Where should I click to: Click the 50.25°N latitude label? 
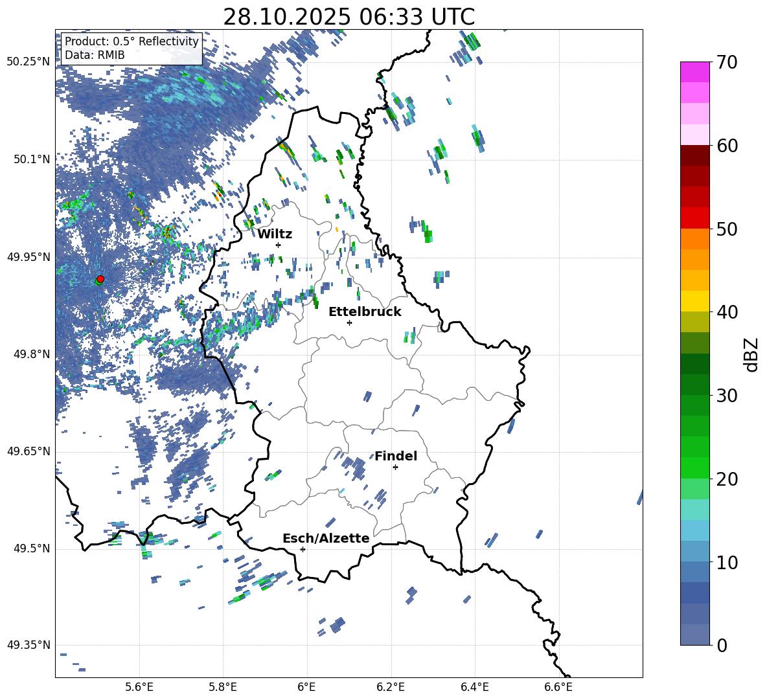[29, 62]
